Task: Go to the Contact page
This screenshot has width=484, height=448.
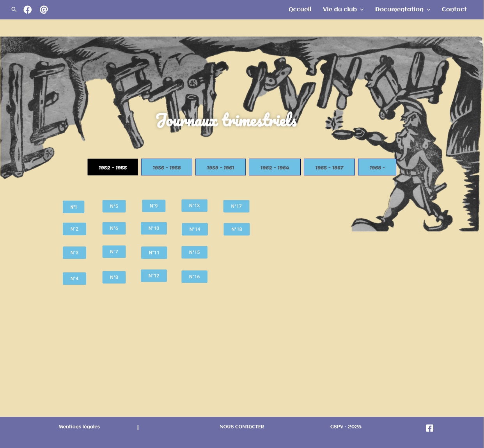Action: (x=454, y=9)
